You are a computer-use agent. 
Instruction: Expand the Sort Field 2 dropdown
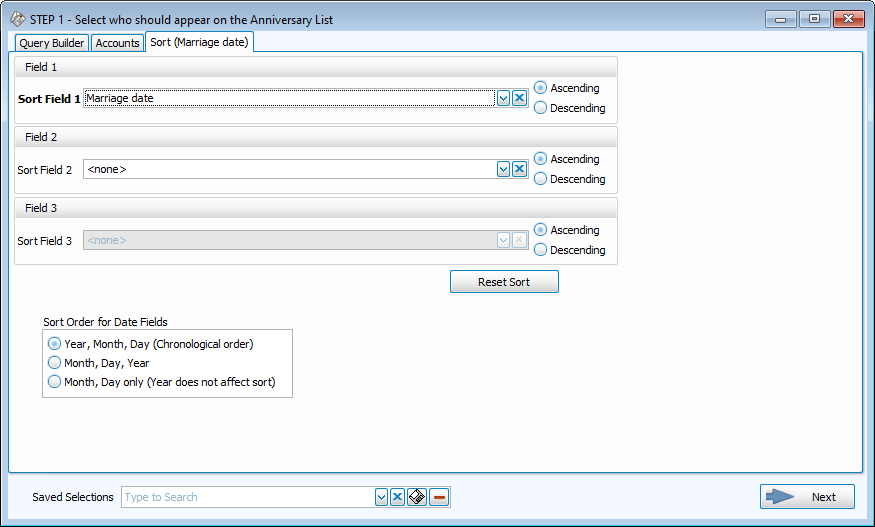[503, 169]
